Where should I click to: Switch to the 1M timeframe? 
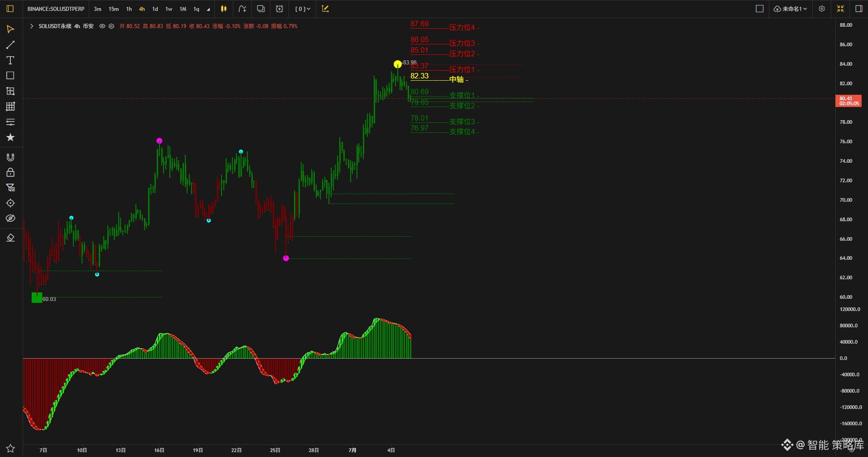183,9
